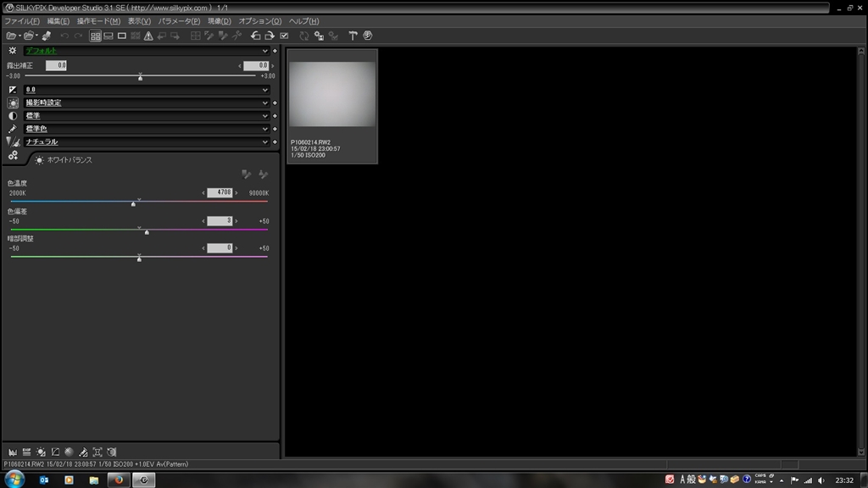Increase color temperature with right arrow stepper

[x=236, y=193]
